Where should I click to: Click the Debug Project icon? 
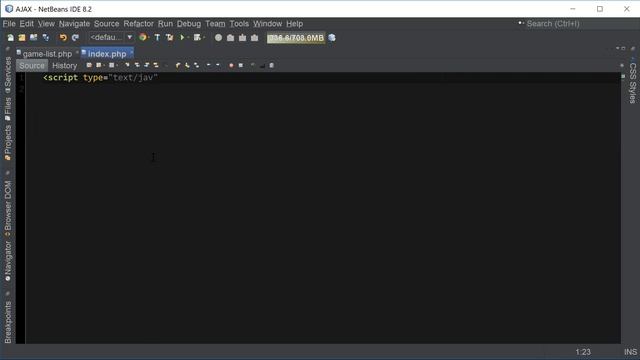(197, 38)
